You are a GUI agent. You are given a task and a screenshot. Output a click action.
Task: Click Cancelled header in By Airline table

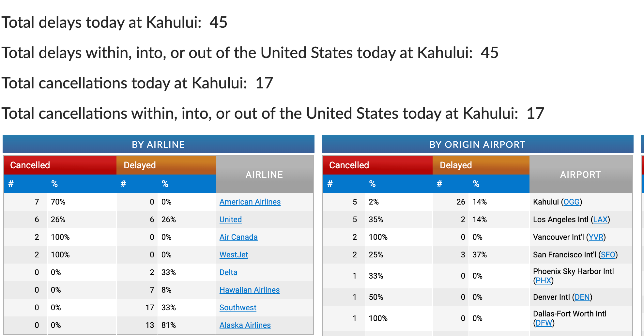[x=30, y=165]
